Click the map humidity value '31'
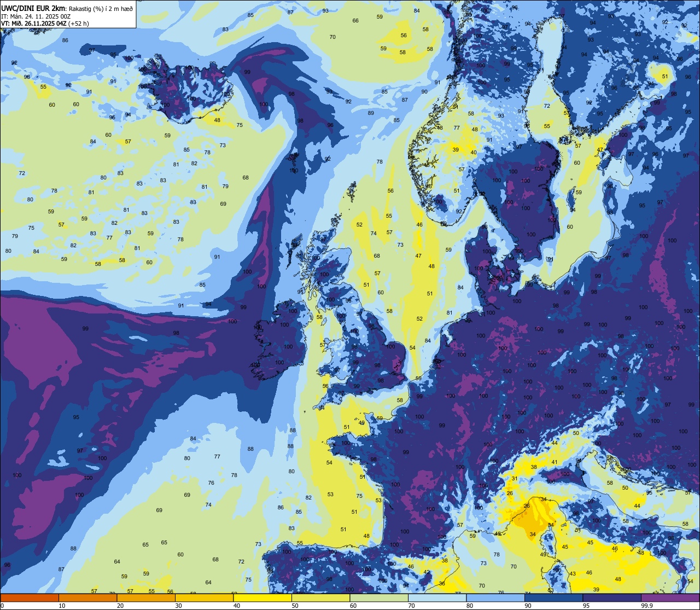Image resolution: width=700 pixels, height=610 pixels. (515, 479)
